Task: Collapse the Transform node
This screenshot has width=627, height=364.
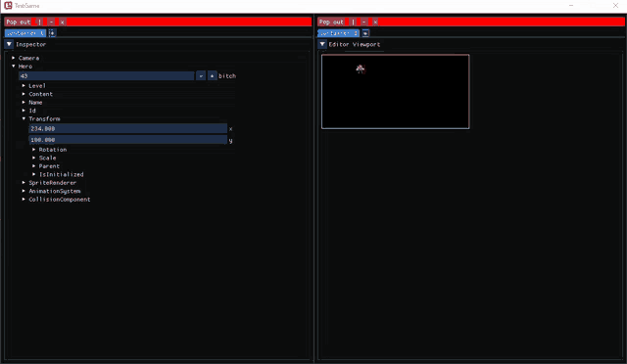Action: pos(24,119)
